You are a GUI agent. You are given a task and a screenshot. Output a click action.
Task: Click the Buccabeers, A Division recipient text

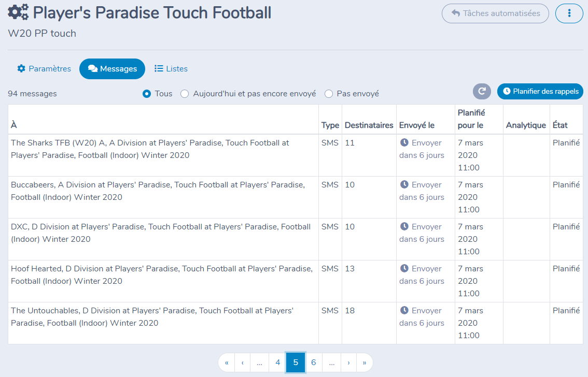(x=158, y=191)
